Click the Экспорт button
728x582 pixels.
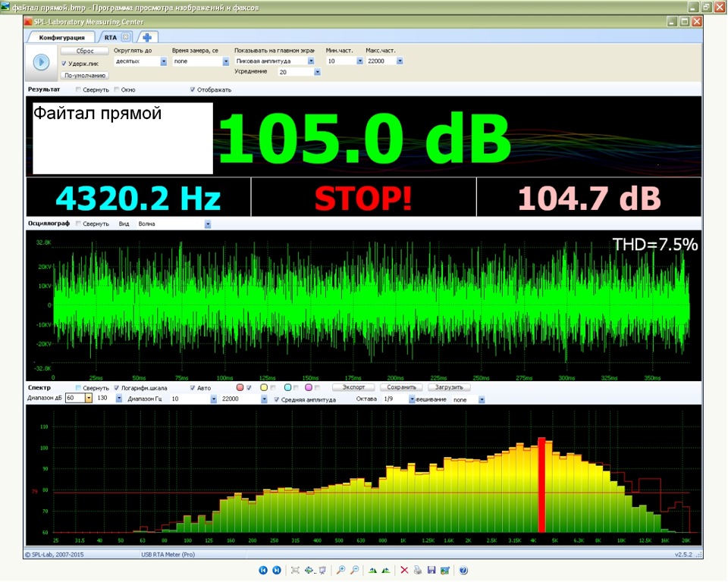point(354,387)
